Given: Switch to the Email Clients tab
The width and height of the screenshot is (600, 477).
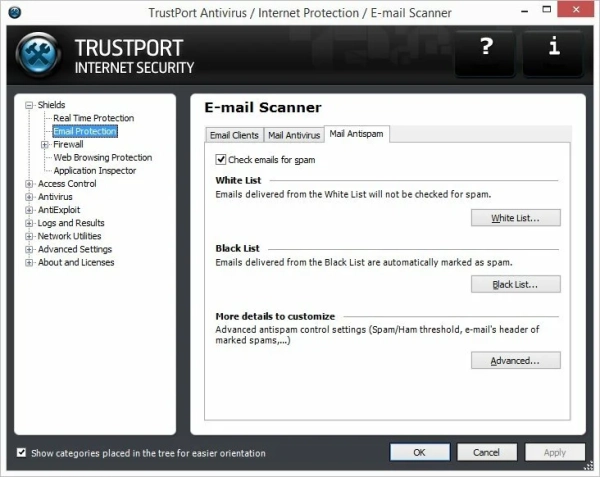Looking at the screenshot, I should click(234, 135).
